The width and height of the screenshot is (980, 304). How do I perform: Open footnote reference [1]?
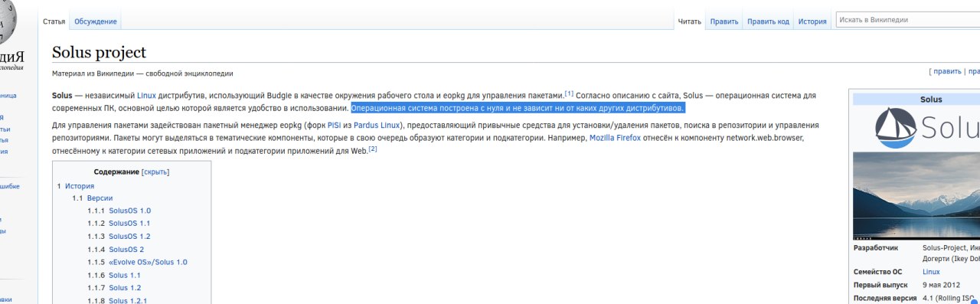tap(569, 94)
